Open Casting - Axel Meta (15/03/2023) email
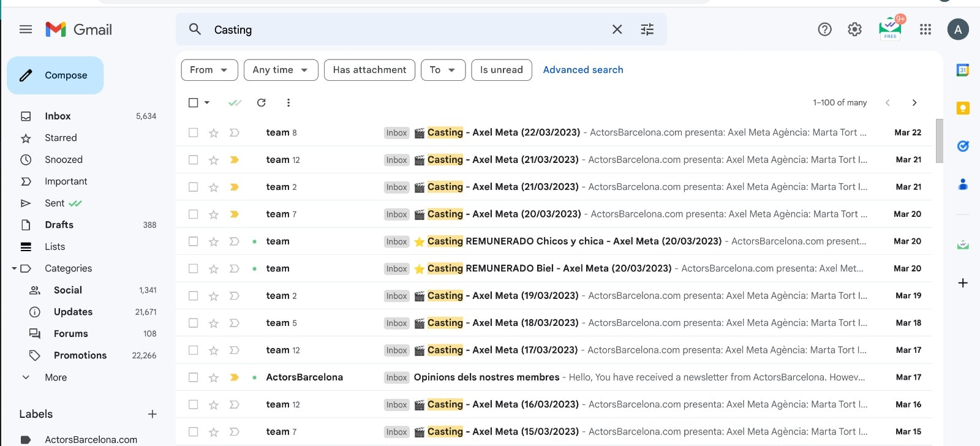 pos(554,432)
